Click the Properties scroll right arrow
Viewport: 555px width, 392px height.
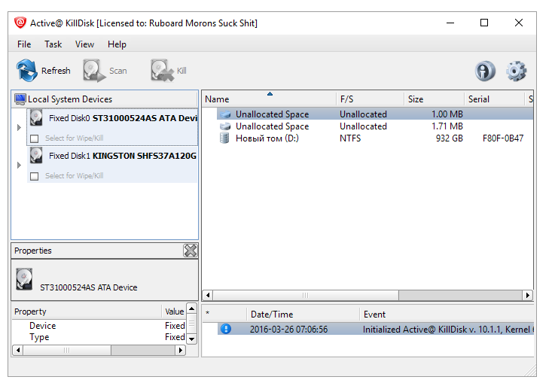(181, 351)
